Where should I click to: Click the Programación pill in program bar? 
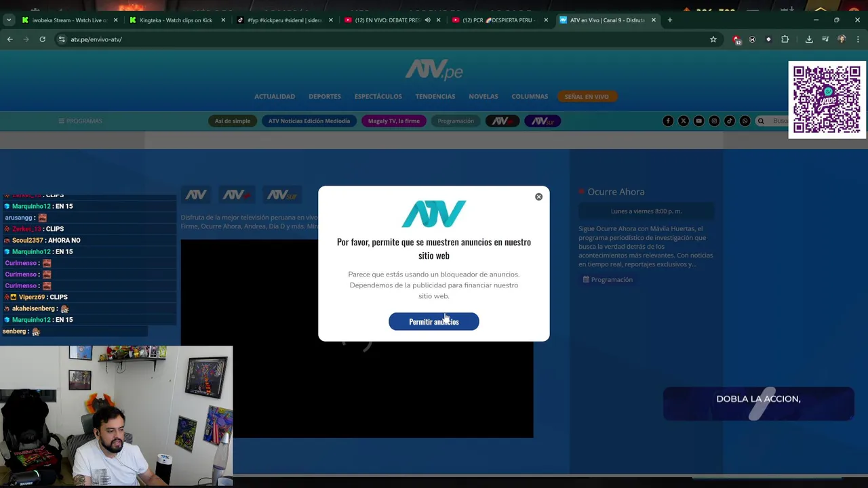[456, 121]
